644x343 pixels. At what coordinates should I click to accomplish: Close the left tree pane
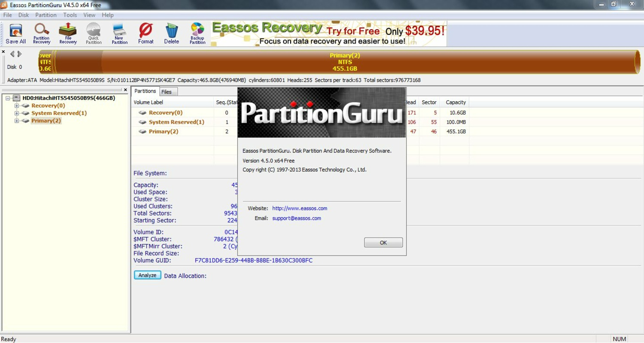click(125, 90)
